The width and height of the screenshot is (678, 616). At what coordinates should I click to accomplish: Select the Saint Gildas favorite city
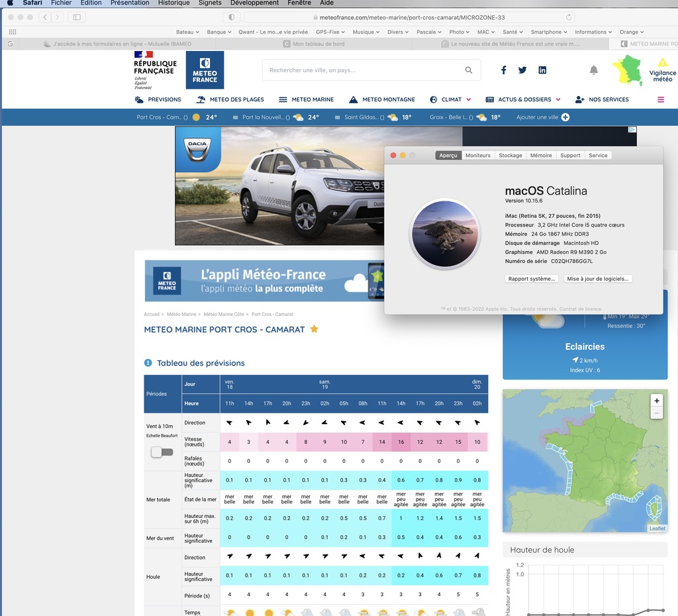pos(373,117)
